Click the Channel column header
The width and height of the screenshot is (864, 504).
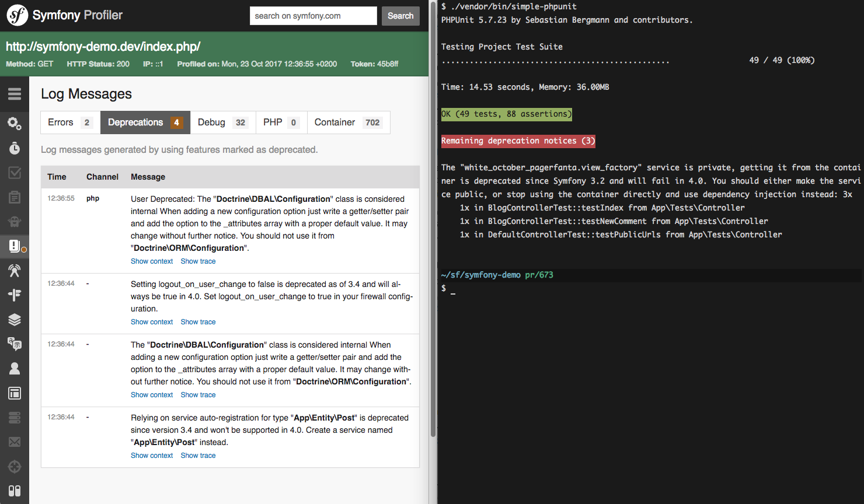coord(102,177)
